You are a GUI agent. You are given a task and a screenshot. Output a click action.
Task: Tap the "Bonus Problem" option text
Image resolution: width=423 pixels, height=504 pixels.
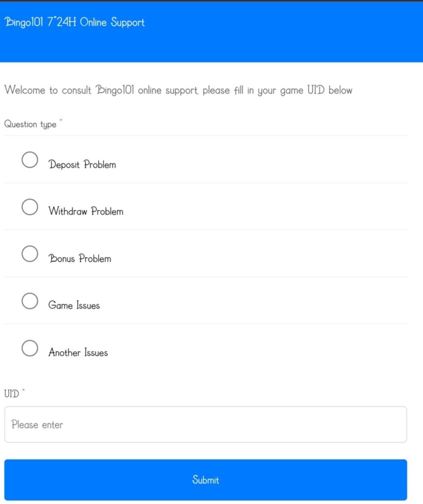pos(80,258)
